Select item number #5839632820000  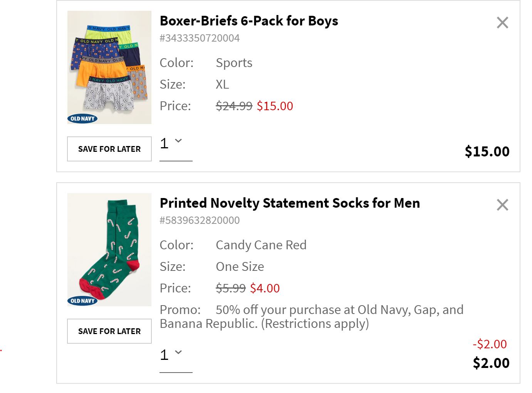(x=200, y=220)
